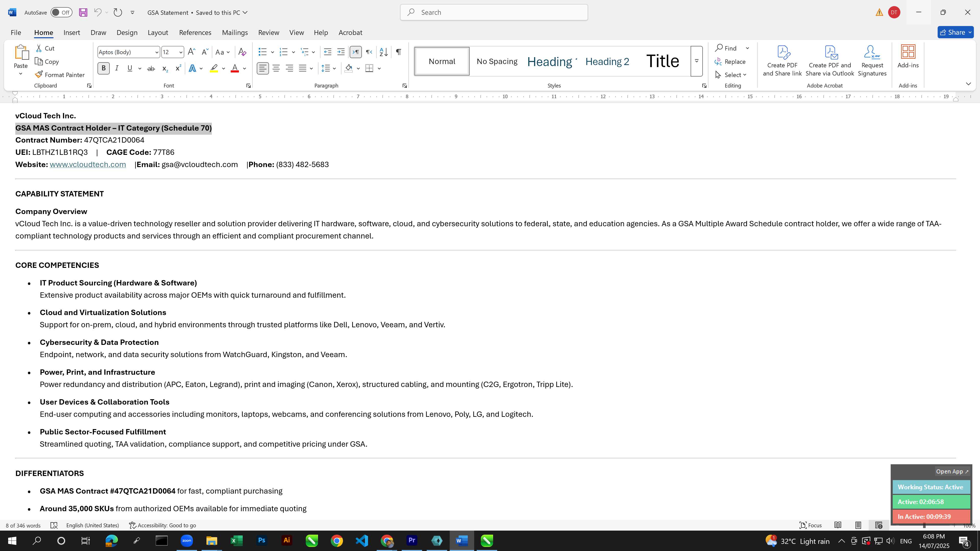Toggle left-to-right text direction

(x=356, y=52)
